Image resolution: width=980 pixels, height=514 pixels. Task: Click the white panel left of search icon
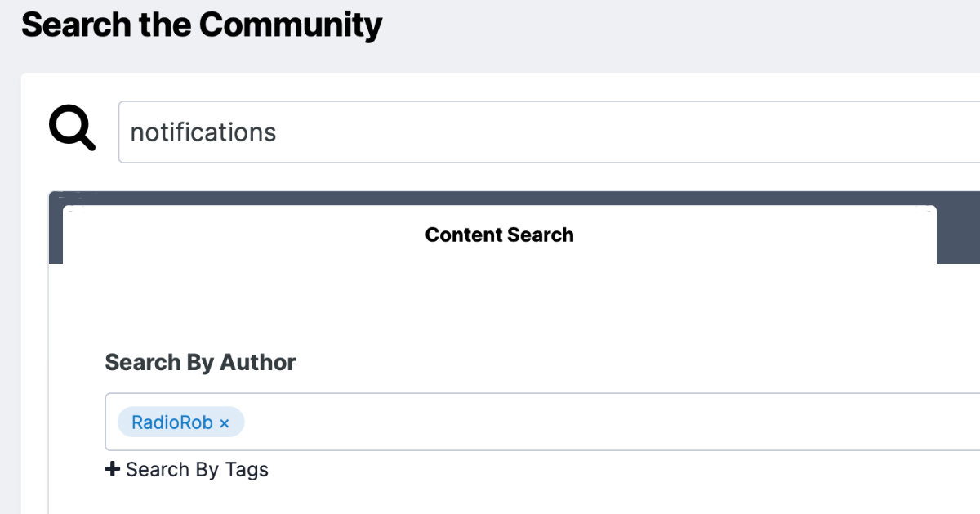click(x=34, y=131)
